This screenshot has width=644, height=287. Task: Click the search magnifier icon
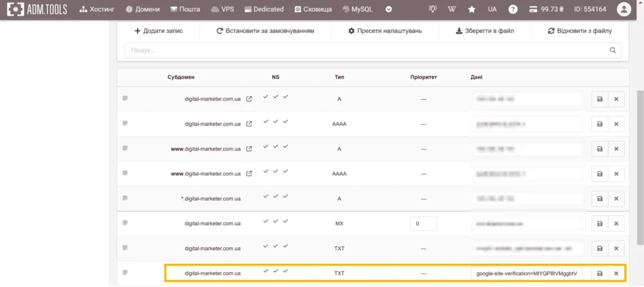[613, 50]
